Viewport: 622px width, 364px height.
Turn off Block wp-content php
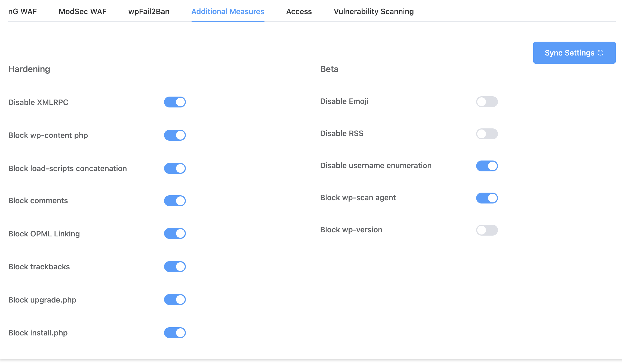[175, 135]
